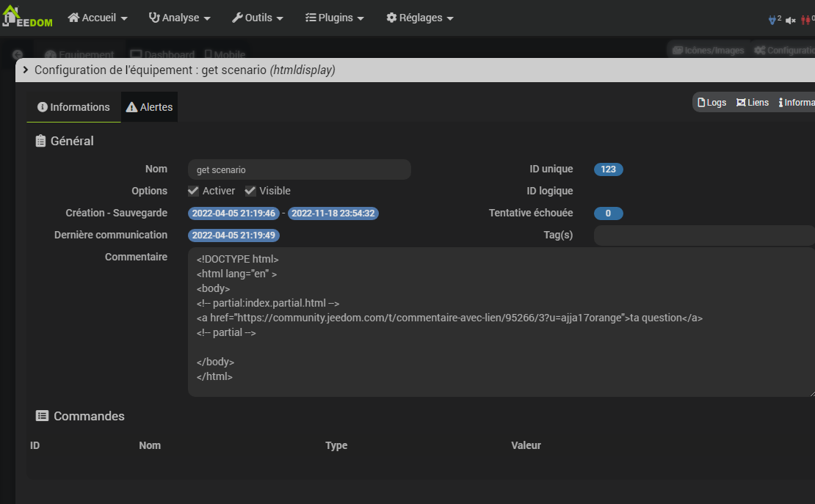This screenshot has height=504, width=815.
Task: Click the Nom input field
Action: coord(299,169)
